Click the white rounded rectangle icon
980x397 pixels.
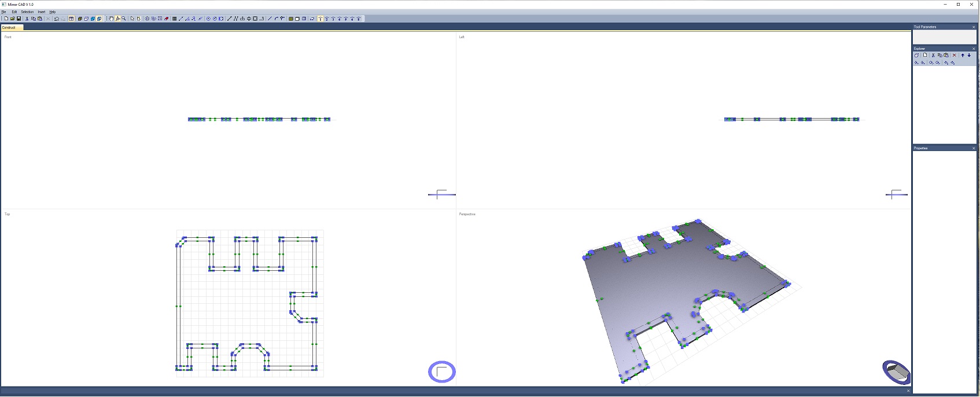coord(297,19)
